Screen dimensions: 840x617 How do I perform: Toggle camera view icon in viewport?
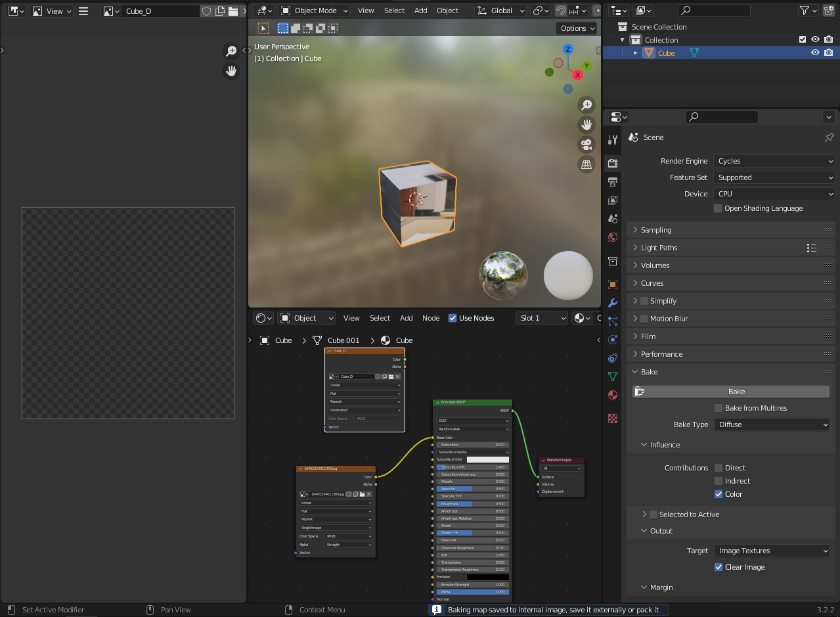586,145
